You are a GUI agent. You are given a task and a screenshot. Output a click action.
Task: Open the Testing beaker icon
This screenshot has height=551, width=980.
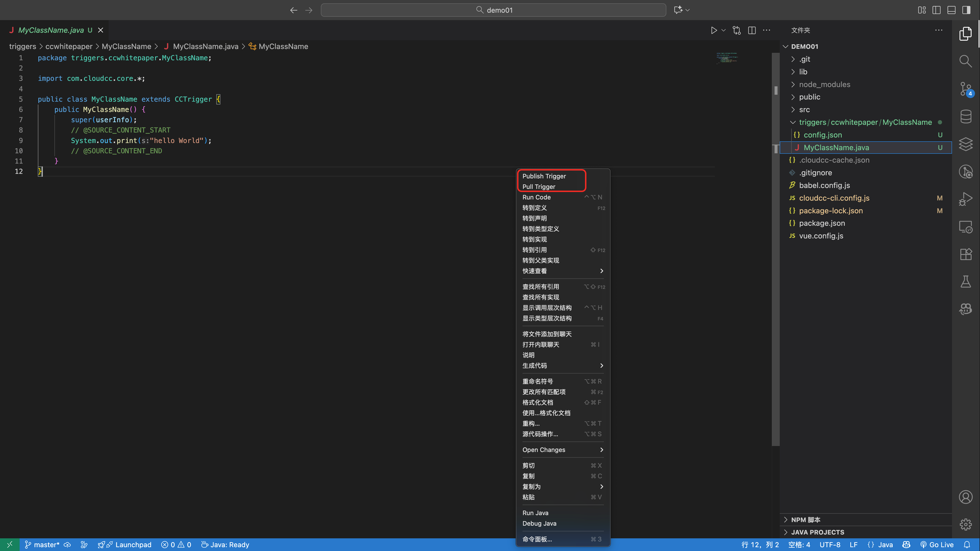coord(965,282)
